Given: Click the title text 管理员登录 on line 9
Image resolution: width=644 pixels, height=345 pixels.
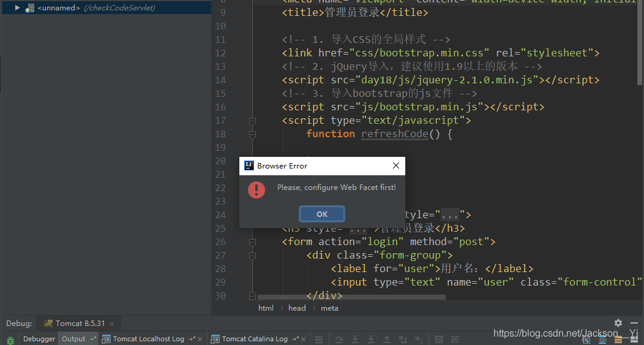Looking at the screenshot, I should coord(353,12).
